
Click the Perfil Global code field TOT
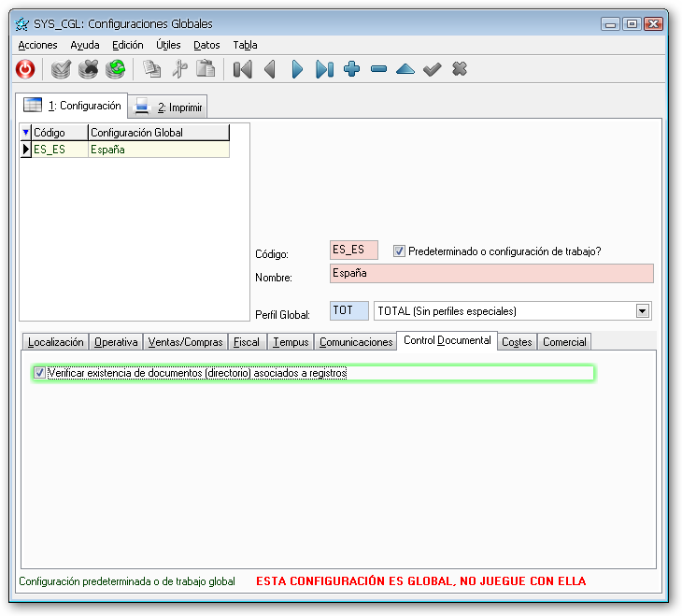348,311
